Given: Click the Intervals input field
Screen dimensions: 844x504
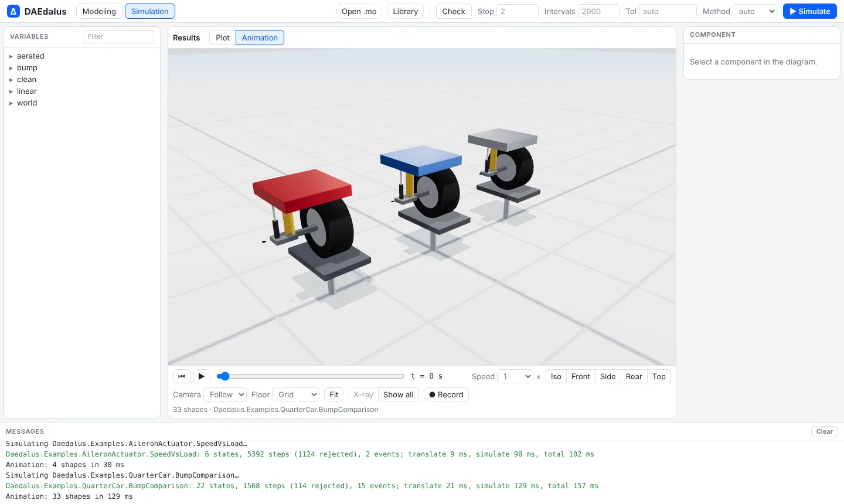Looking at the screenshot, I should point(599,11).
